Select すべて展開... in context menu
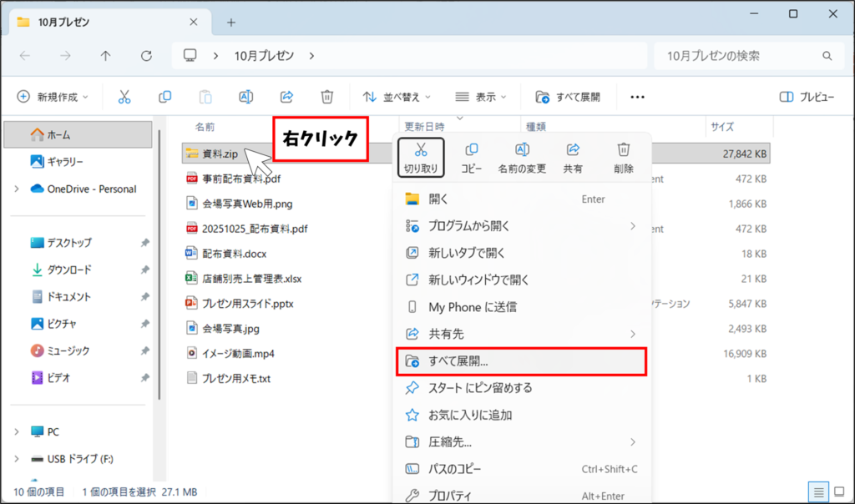This screenshot has width=855, height=504. pos(519,361)
